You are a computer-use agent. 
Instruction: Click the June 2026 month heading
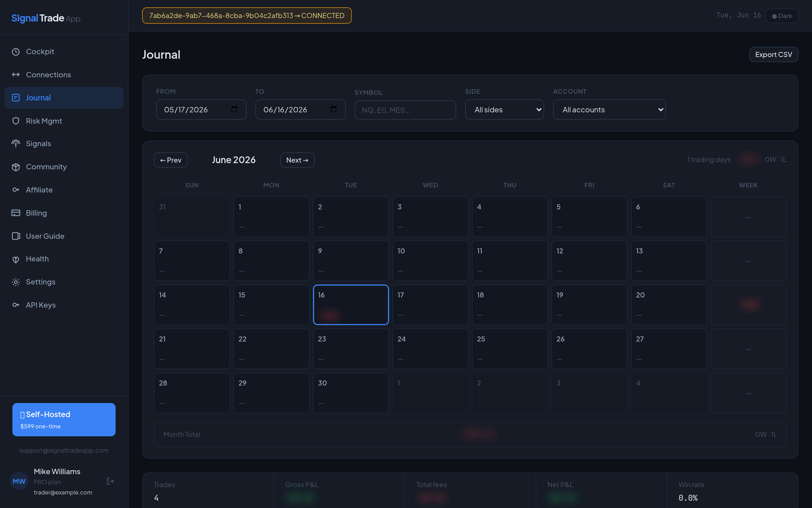coord(234,160)
